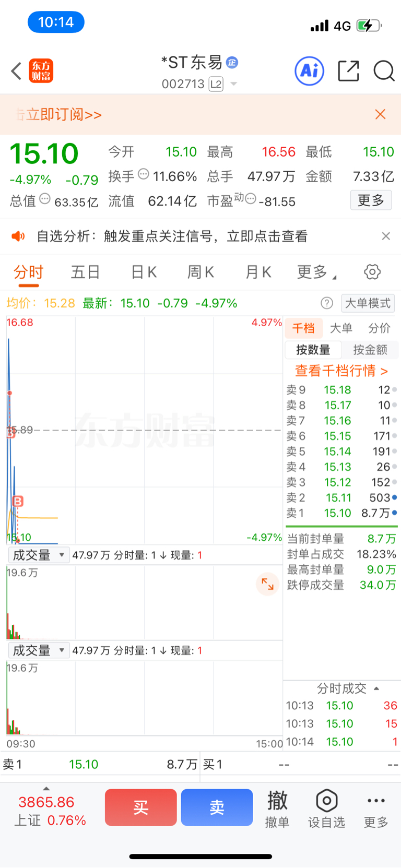Tap the L2 level badge
The height and width of the screenshot is (868, 401).
(216, 84)
